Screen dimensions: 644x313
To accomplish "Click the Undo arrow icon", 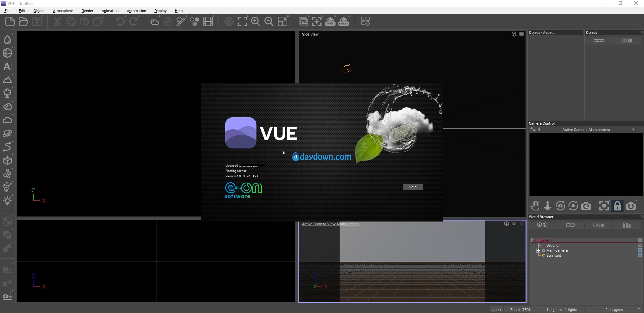I will click(120, 22).
